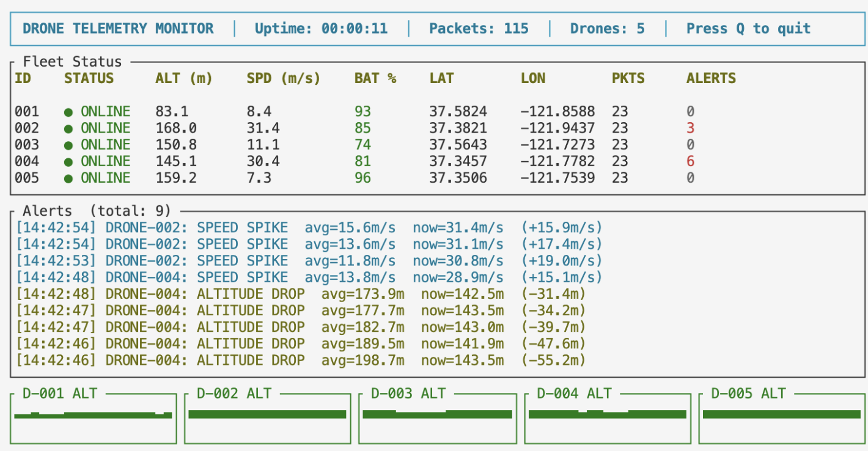This screenshot has width=868, height=451.
Task: Click the LAT column header
Action: tap(441, 78)
